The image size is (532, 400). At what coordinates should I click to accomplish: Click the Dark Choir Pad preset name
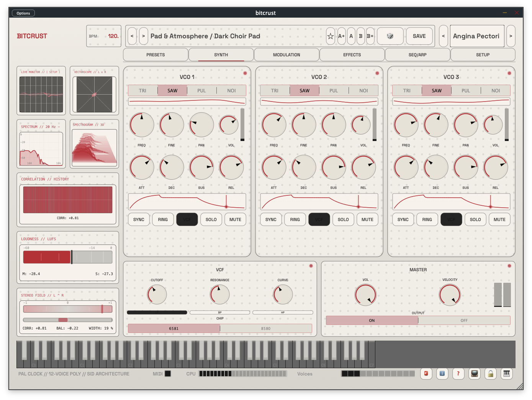click(x=237, y=36)
